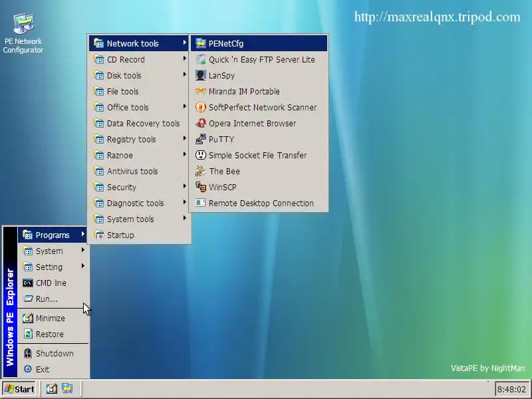This screenshot has height=399, width=532.
Task: Click the PuTTY icon
Action: [201, 139]
